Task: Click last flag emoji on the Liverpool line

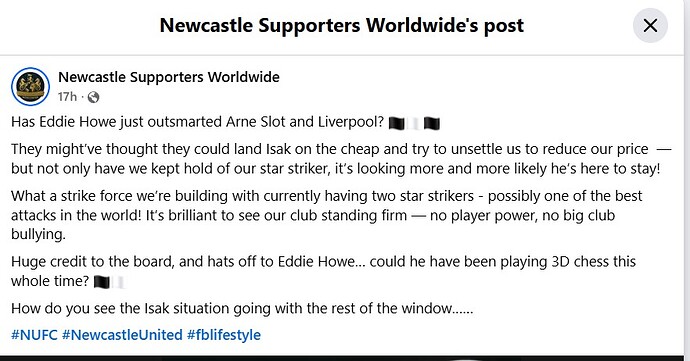Action: [432, 123]
